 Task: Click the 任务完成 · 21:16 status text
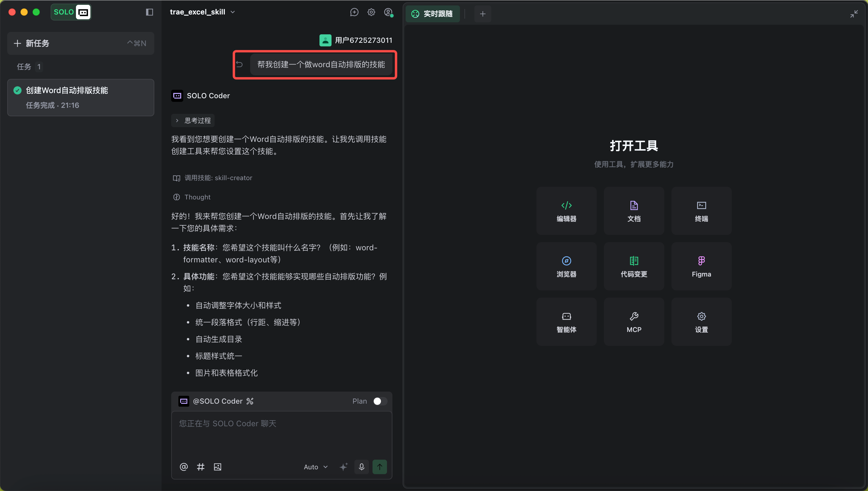52,105
